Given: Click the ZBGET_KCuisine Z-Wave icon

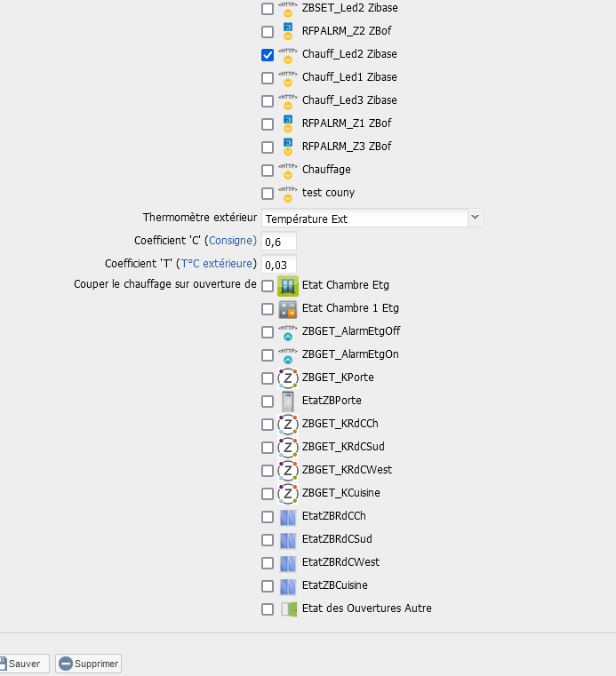Looking at the screenshot, I should (287, 493).
